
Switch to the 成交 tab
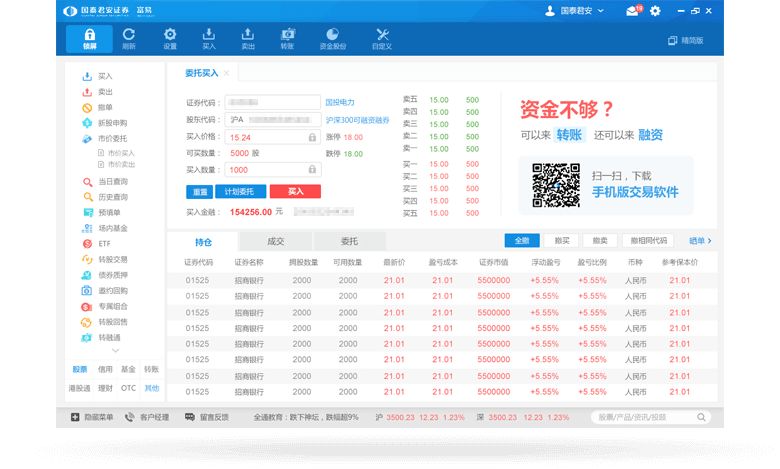click(276, 241)
